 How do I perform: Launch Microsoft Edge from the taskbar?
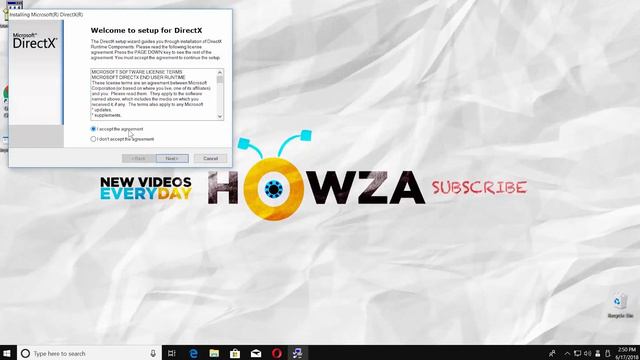193,353
